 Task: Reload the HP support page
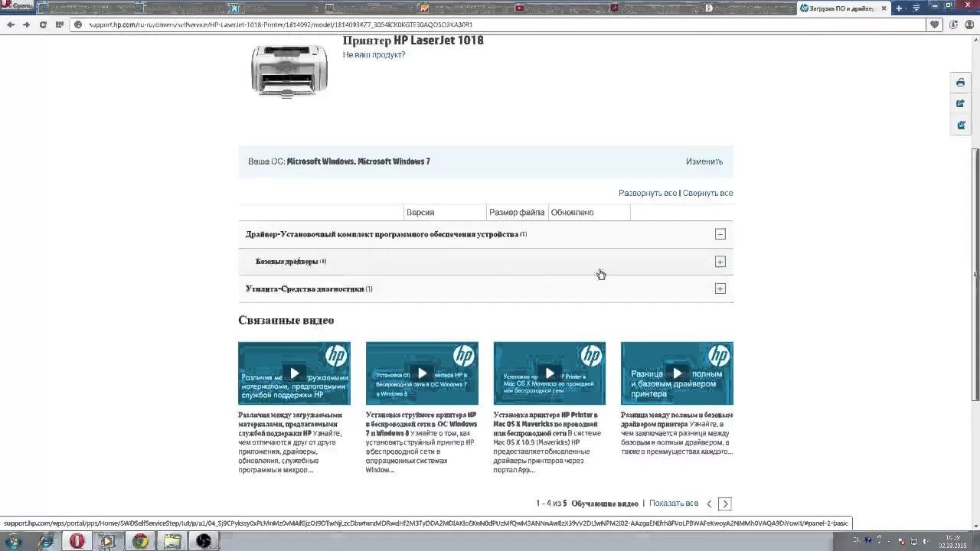(x=43, y=24)
